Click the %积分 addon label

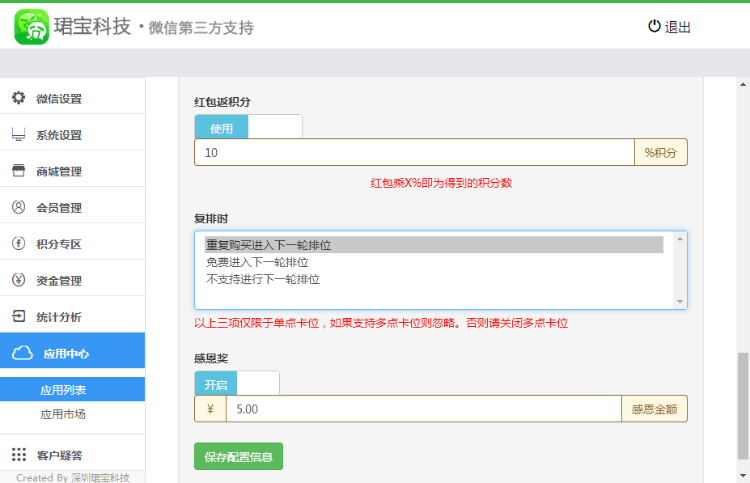point(661,153)
